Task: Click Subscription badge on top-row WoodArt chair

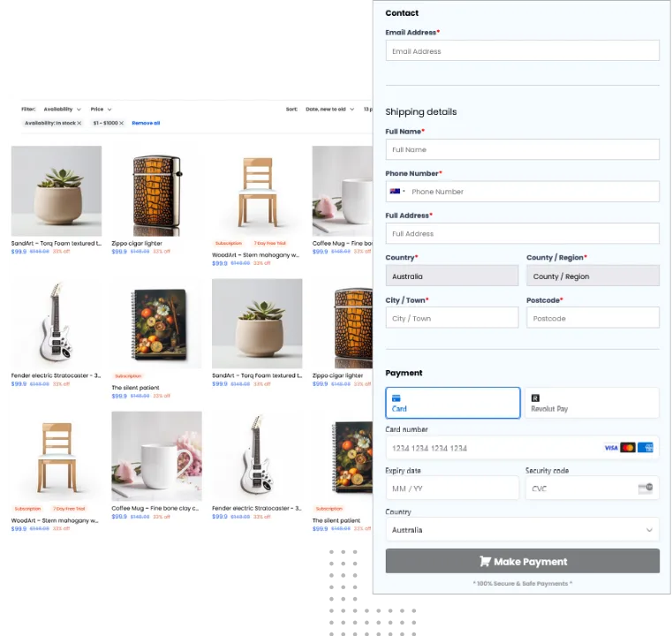Action: click(x=229, y=244)
